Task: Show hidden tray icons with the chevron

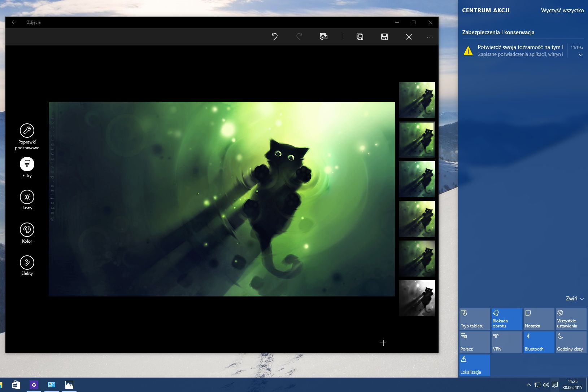Action: [529, 385]
